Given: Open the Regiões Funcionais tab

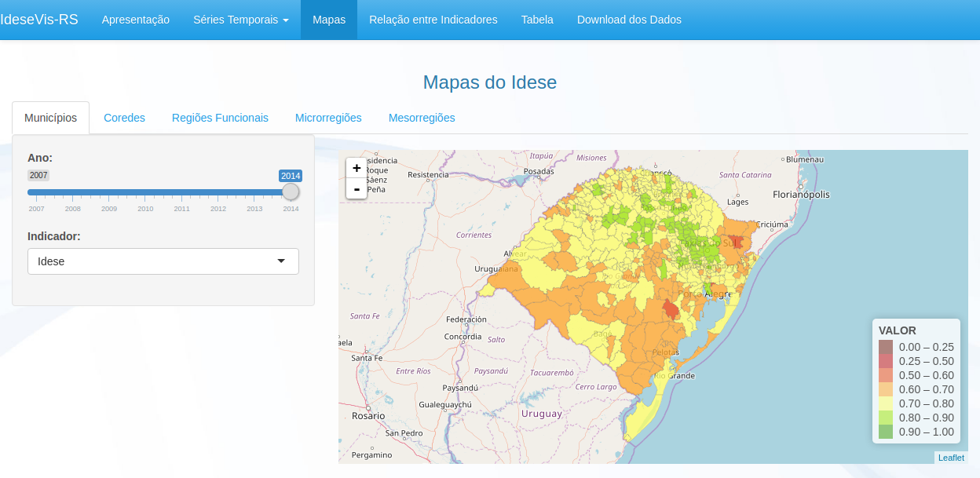Looking at the screenshot, I should tap(220, 117).
